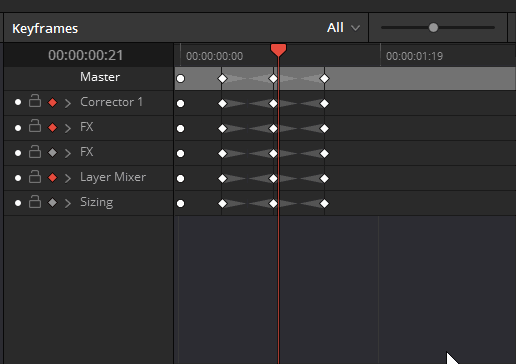Lock the second FX track
Viewport: 516px width, 364px height.
pyautogui.click(x=35, y=151)
